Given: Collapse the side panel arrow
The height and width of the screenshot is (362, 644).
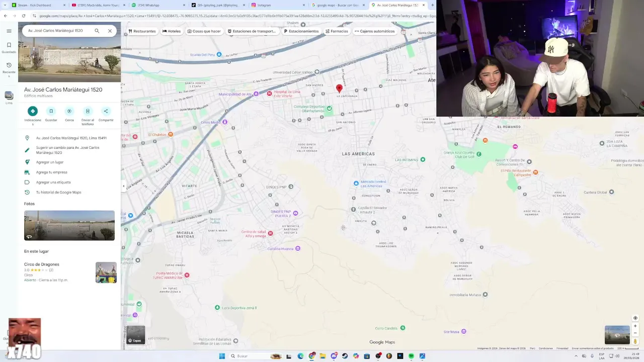Looking at the screenshot, I should pyautogui.click(x=123, y=186).
